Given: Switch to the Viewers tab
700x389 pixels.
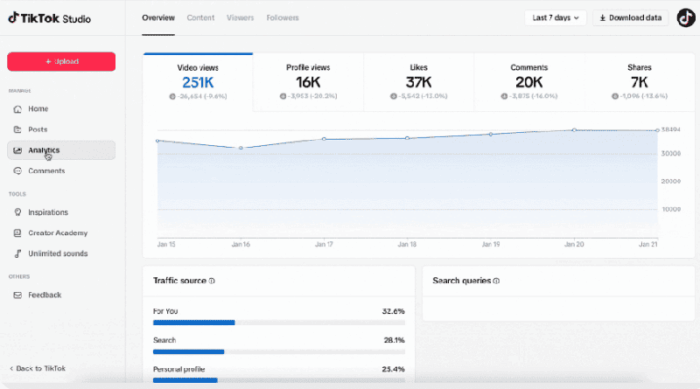Looking at the screenshot, I should coord(240,18).
